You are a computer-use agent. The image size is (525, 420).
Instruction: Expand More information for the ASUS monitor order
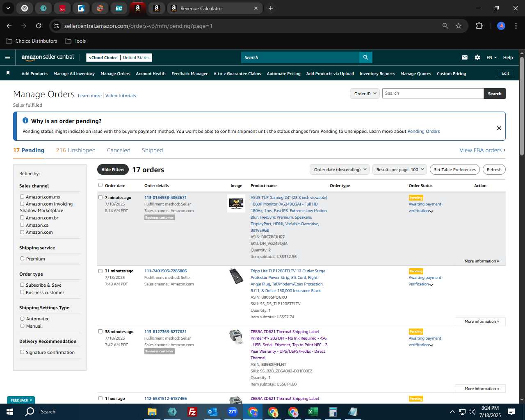(482, 261)
